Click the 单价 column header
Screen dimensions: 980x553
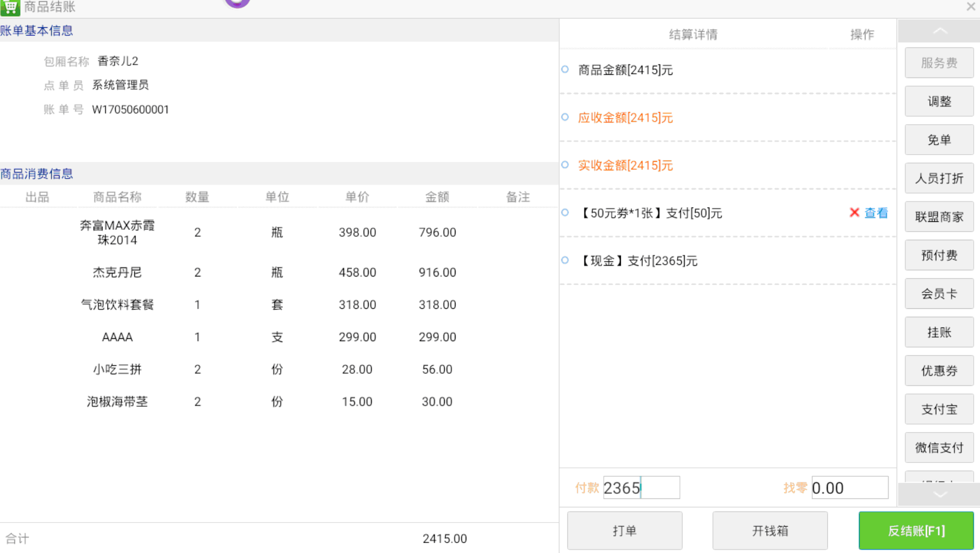357,197
